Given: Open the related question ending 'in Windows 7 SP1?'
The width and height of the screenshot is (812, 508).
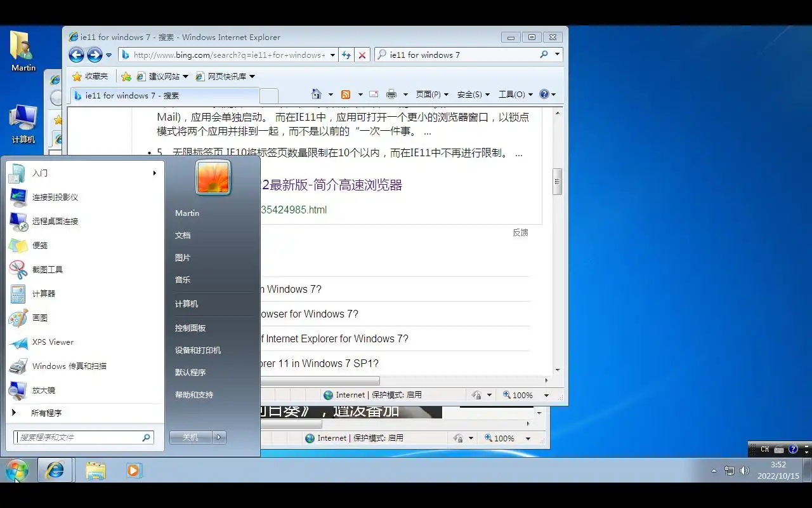Looking at the screenshot, I should (x=319, y=363).
